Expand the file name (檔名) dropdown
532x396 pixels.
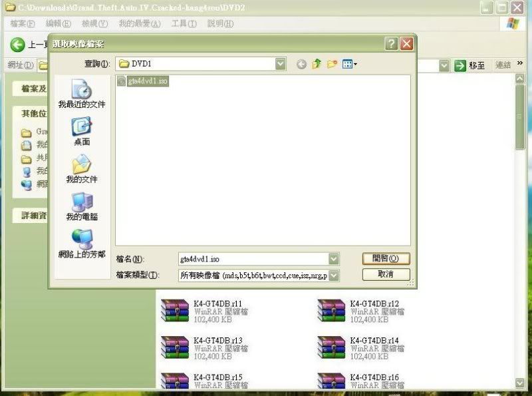pos(334,258)
